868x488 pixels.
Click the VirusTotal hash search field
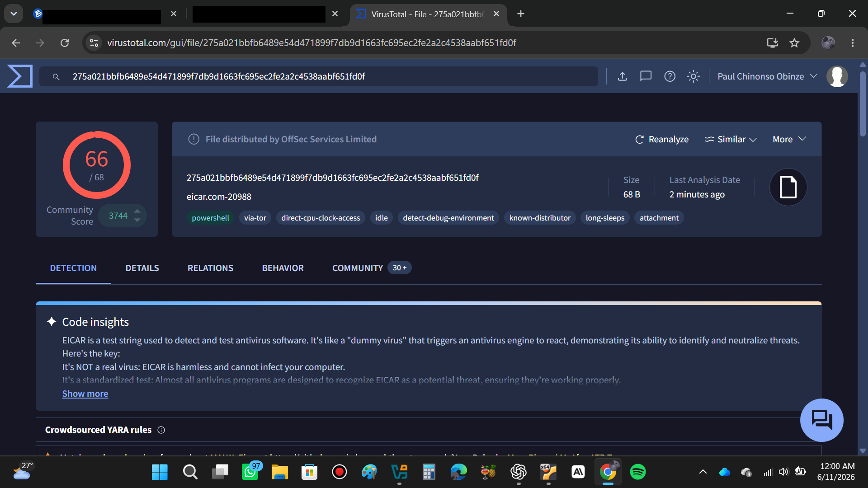coord(319,76)
